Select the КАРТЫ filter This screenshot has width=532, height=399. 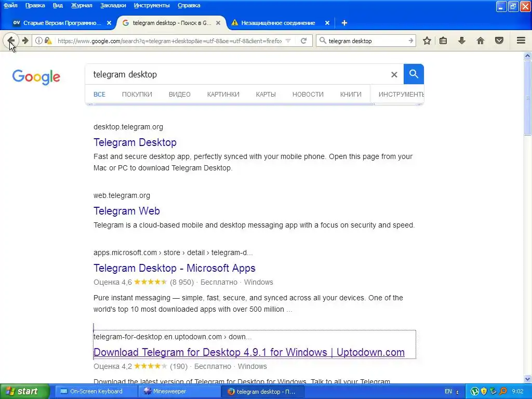[x=265, y=95]
